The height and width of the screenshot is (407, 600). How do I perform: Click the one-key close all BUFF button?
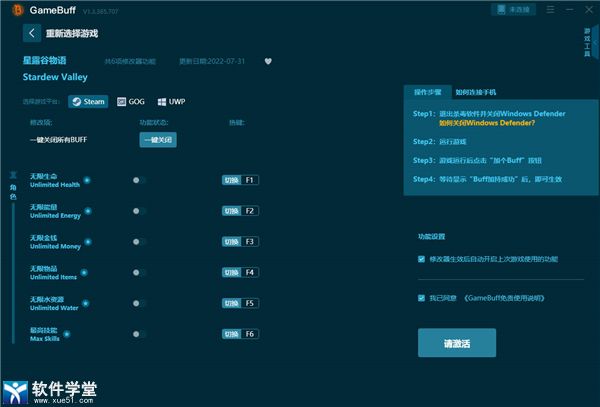pyautogui.click(x=158, y=140)
